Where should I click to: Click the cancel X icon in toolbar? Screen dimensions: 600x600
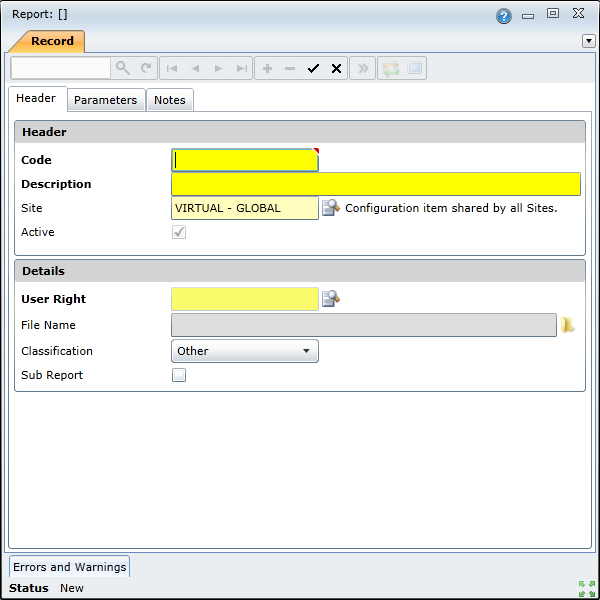coord(336,68)
